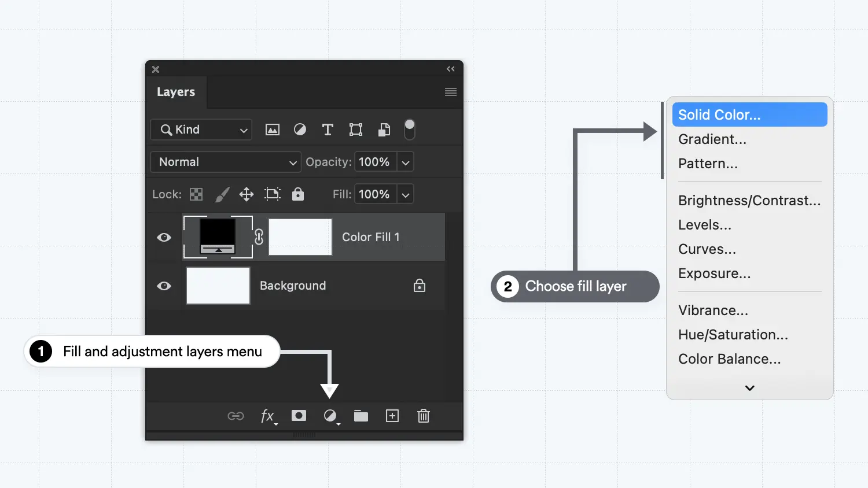Expand more options in adjustment menu
This screenshot has height=488, width=868.
pos(750,388)
